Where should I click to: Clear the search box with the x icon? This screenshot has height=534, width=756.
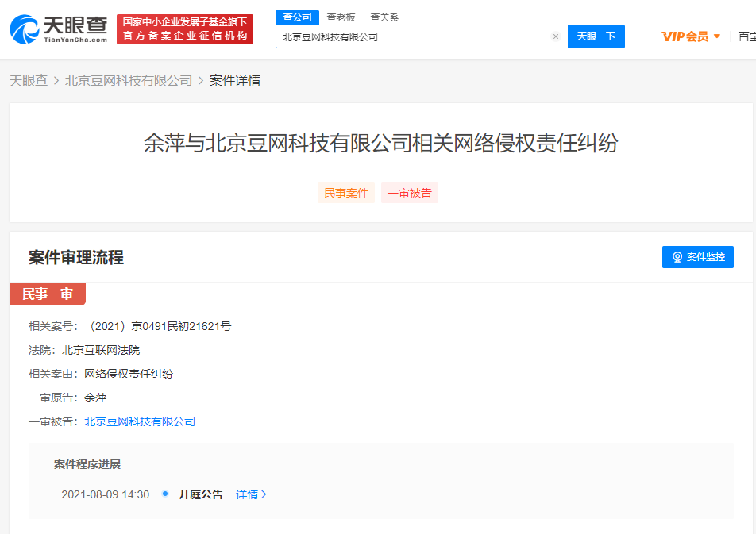click(555, 36)
